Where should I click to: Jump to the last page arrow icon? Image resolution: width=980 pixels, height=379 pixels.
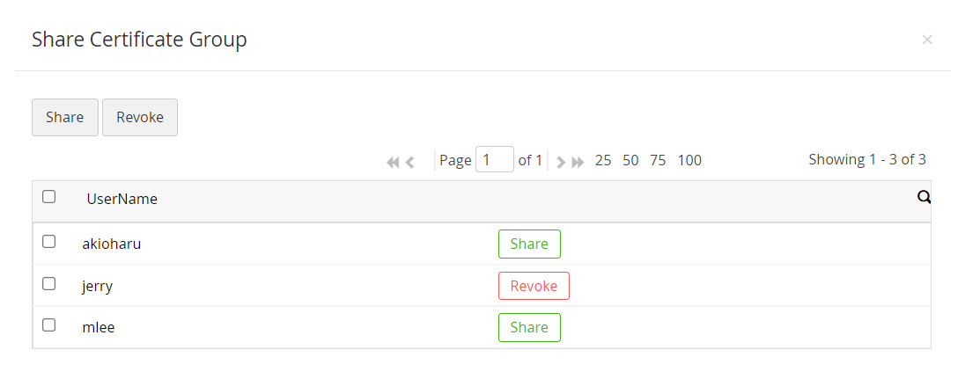[x=578, y=162]
